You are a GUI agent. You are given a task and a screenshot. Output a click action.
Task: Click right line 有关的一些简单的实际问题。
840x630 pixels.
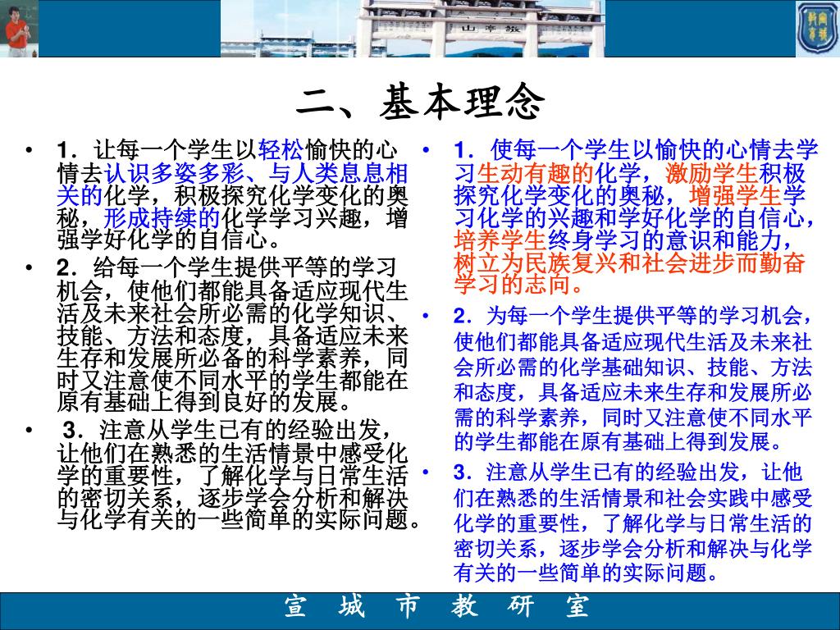tap(587, 573)
